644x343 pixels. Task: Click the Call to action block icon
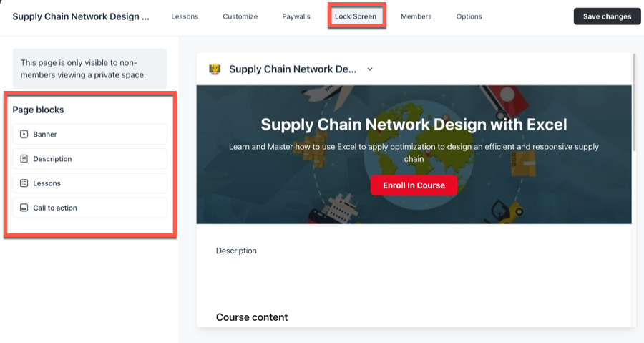(x=24, y=208)
